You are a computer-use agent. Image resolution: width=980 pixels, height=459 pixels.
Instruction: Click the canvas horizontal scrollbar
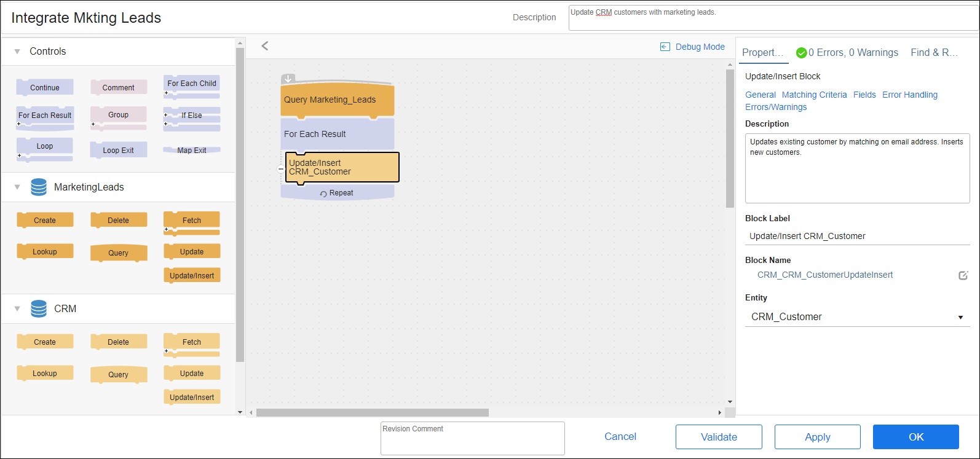click(x=373, y=413)
